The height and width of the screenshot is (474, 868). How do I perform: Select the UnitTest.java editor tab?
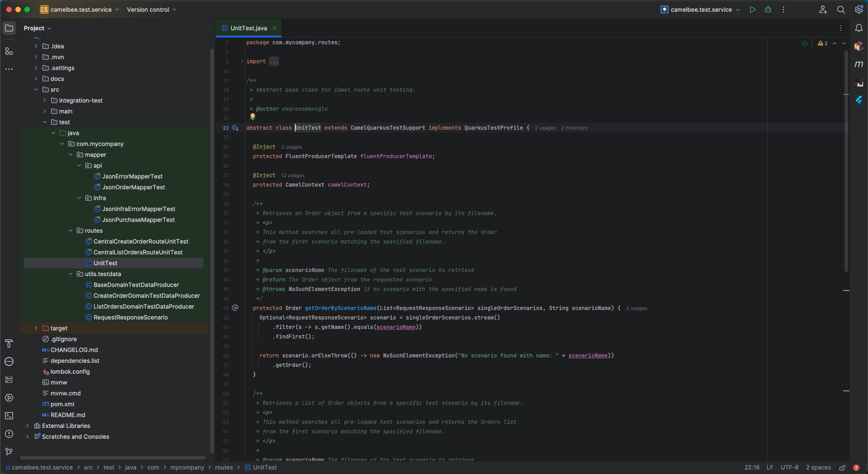click(x=248, y=28)
